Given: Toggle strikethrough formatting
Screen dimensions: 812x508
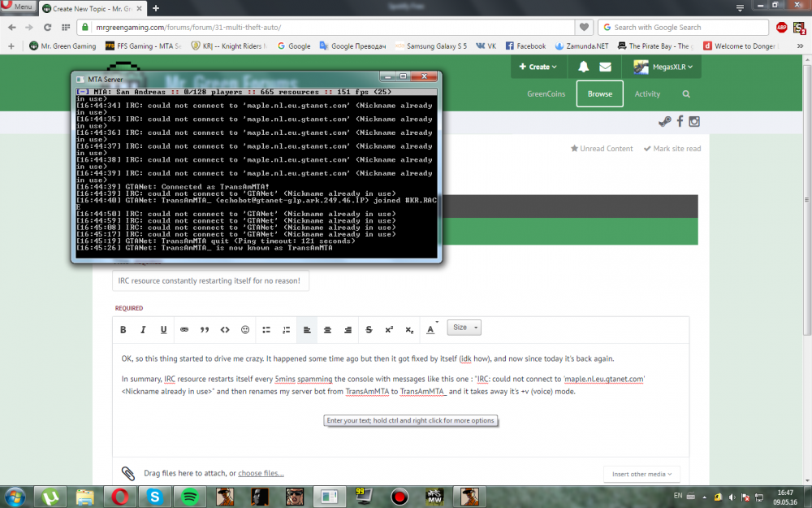Looking at the screenshot, I should pos(369,329).
